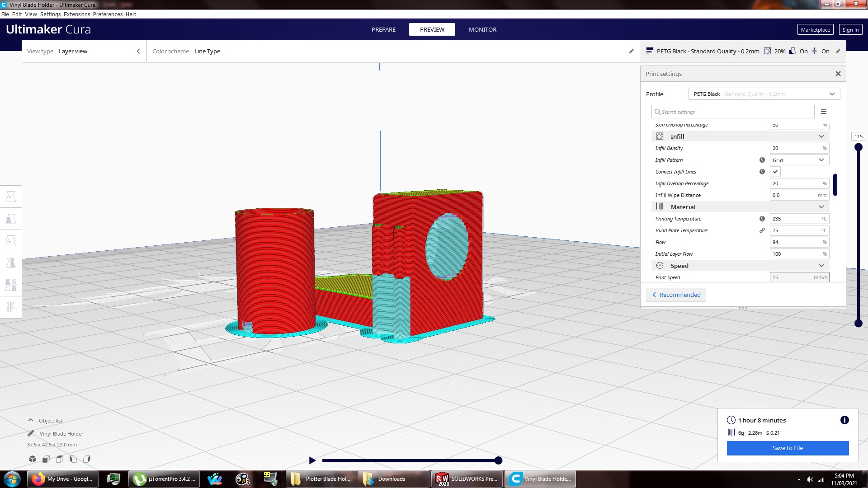Toggle Connect Infill Lines checkbox
Screen dimensions: 868x488
[775, 172]
